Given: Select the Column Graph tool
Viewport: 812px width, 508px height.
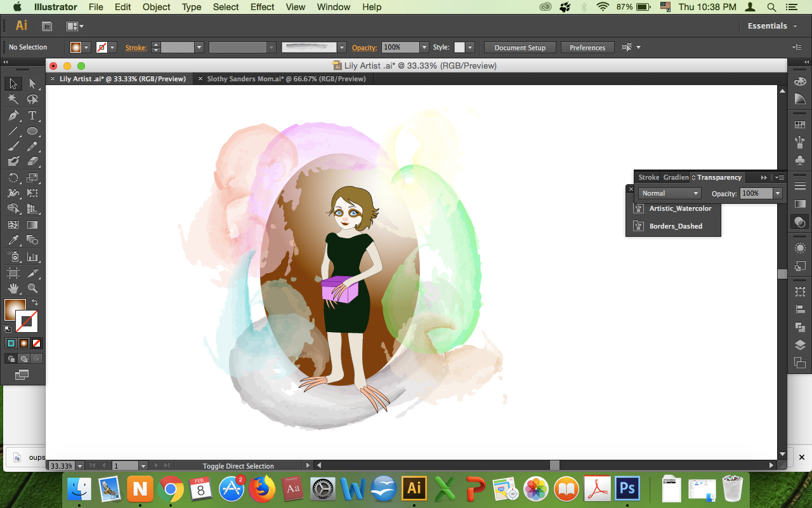Looking at the screenshot, I should pos(32,257).
